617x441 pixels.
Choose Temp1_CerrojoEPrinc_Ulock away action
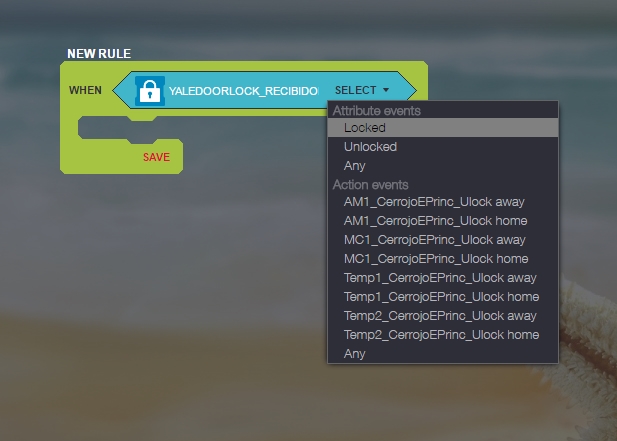pos(440,278)
